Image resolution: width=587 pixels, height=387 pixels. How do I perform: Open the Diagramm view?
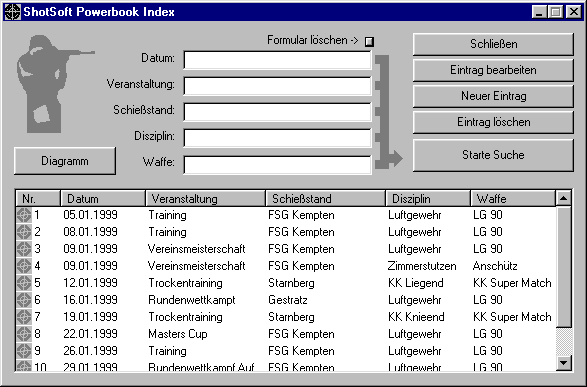tap(65, 161)
